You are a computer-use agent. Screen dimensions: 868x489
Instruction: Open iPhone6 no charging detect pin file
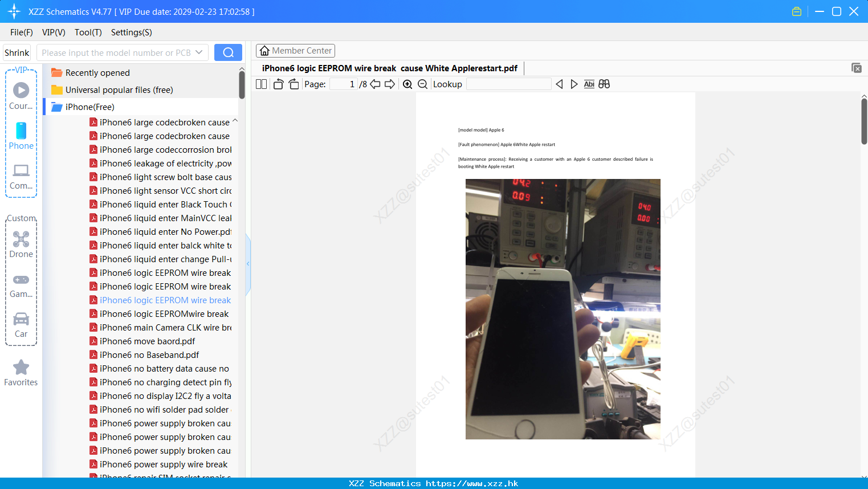point(161,382)
